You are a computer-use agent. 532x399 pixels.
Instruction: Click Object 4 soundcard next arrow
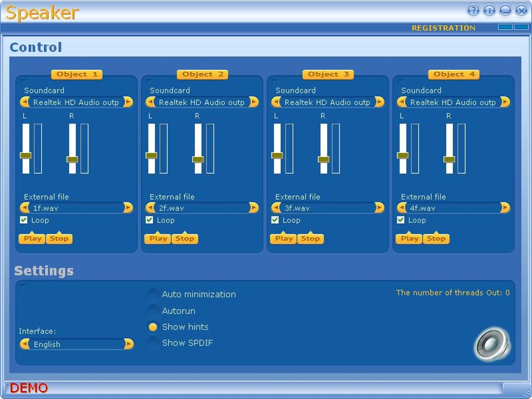(505, 102)
